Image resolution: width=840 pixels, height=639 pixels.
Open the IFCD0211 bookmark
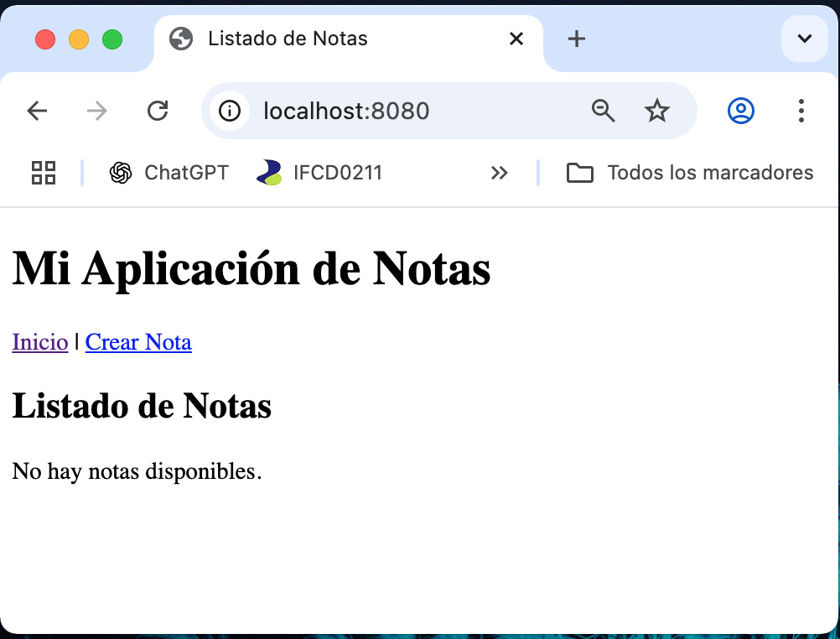pyautogui.click(x=319, y=173)
